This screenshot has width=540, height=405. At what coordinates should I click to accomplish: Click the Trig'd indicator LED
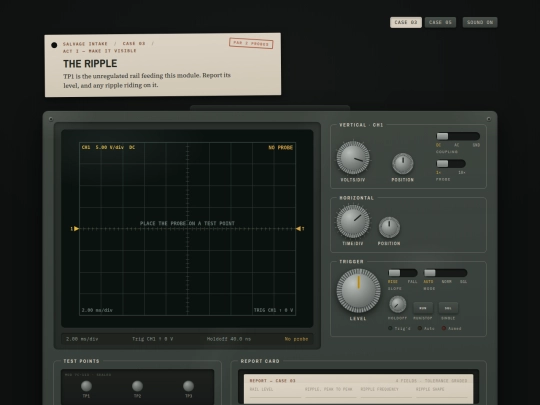[x=390, y=328]
